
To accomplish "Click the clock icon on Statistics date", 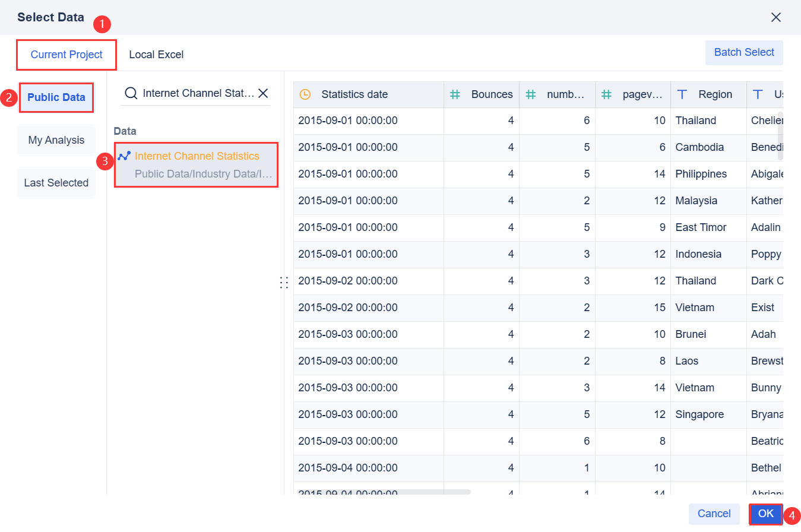I will (305, 94).
